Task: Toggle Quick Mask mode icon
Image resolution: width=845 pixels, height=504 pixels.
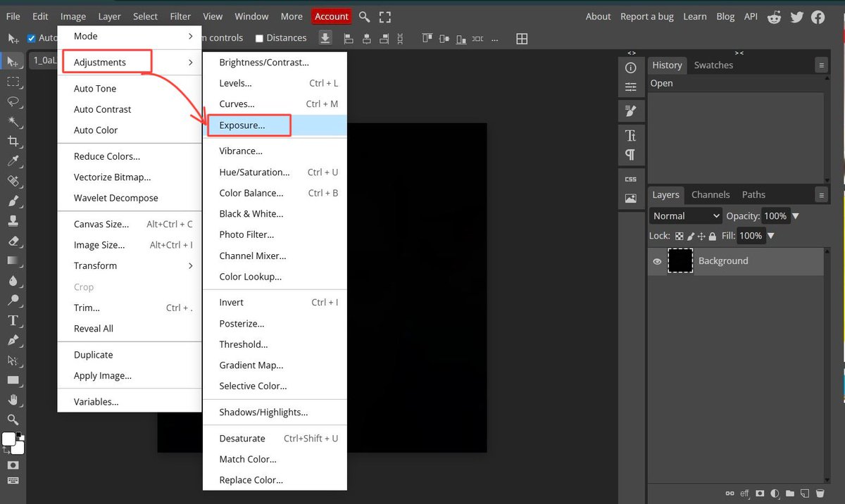Action: (13, 465)
